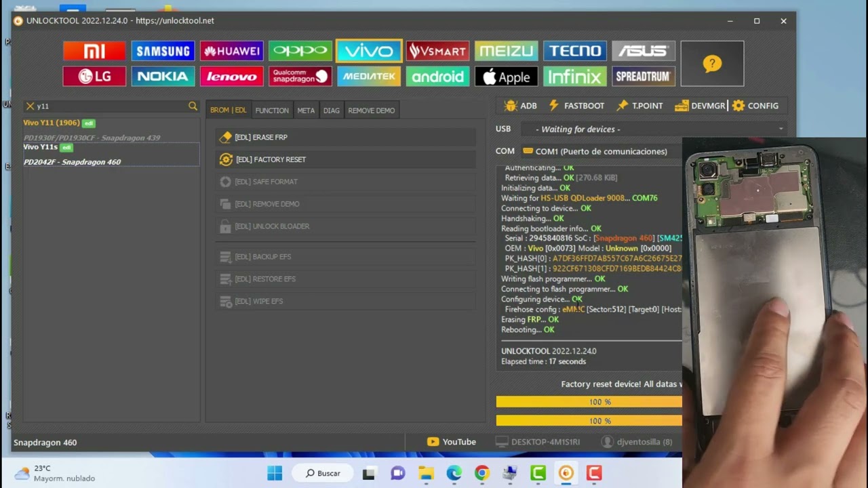Select the Huawei brand icon

point(231,51)
